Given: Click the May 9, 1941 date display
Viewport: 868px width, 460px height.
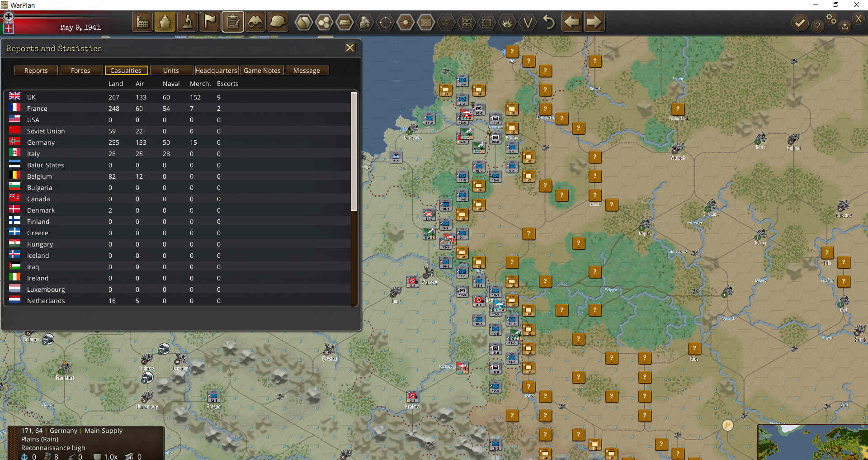Looking at the screenshot, I should tap(80, 28).
